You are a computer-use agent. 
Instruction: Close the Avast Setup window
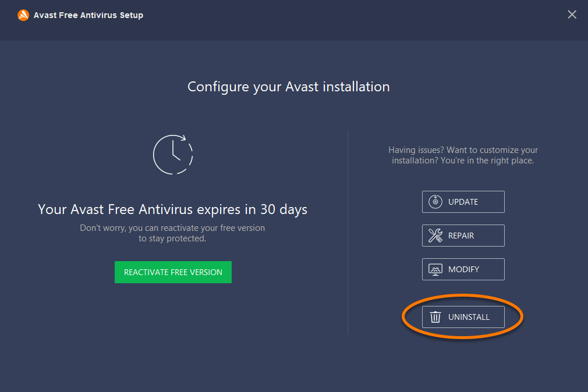(572, 15)
